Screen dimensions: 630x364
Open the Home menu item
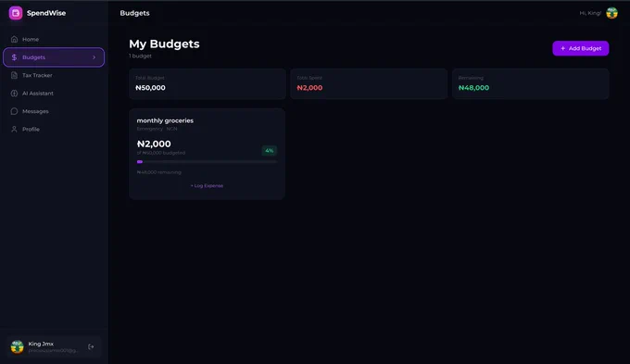tap(54, 39)
